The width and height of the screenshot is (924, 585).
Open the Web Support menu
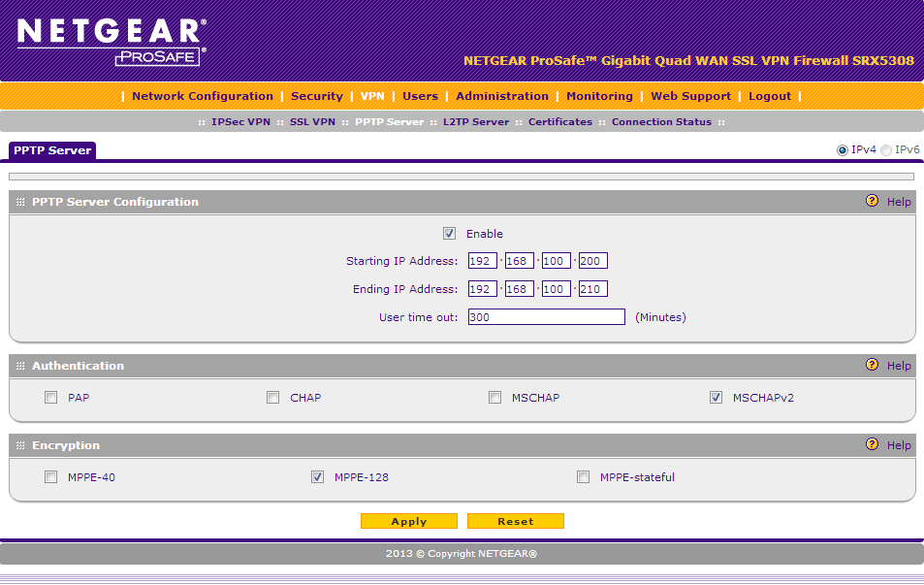click(x=690, y=96)
